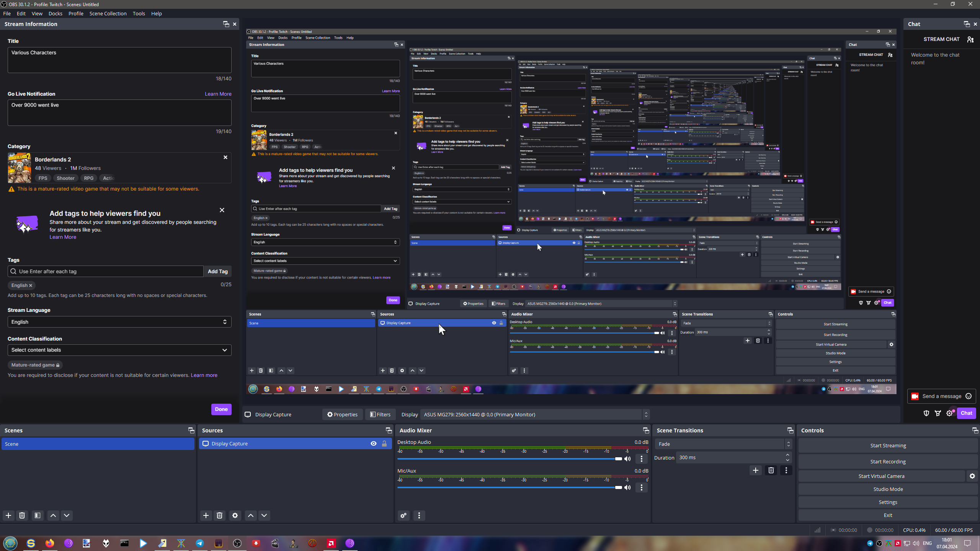The height and width of the screenshot is (551, 980).
Task: Add a new scene transition plus icon
Action: (x=755, y=470)
